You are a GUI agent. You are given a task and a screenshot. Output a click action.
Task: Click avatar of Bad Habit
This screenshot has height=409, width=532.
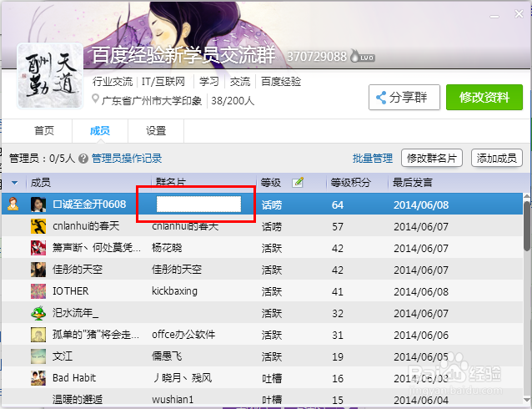tap(38, 378)
